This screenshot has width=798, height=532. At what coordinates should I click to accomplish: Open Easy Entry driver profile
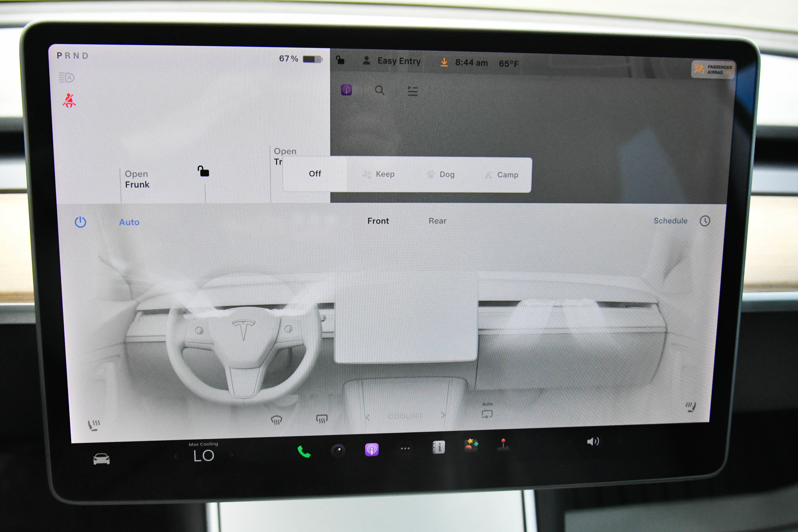392,61
